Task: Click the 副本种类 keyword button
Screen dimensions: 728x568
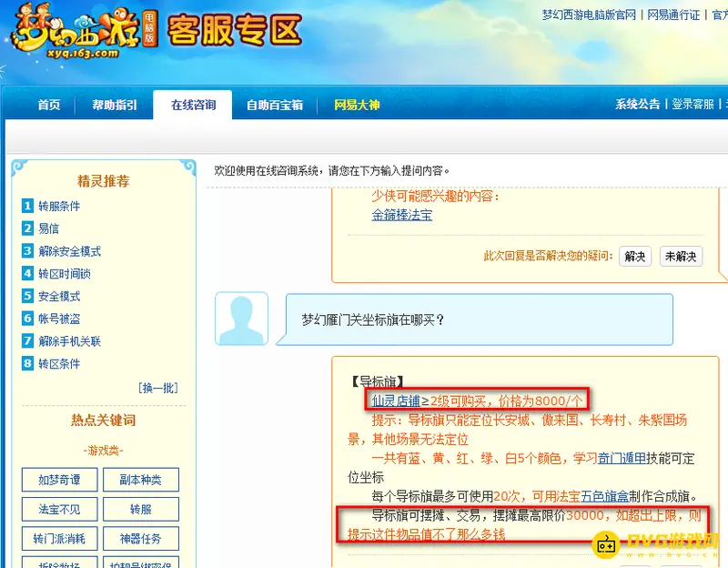Action: [x=141, y=480]
